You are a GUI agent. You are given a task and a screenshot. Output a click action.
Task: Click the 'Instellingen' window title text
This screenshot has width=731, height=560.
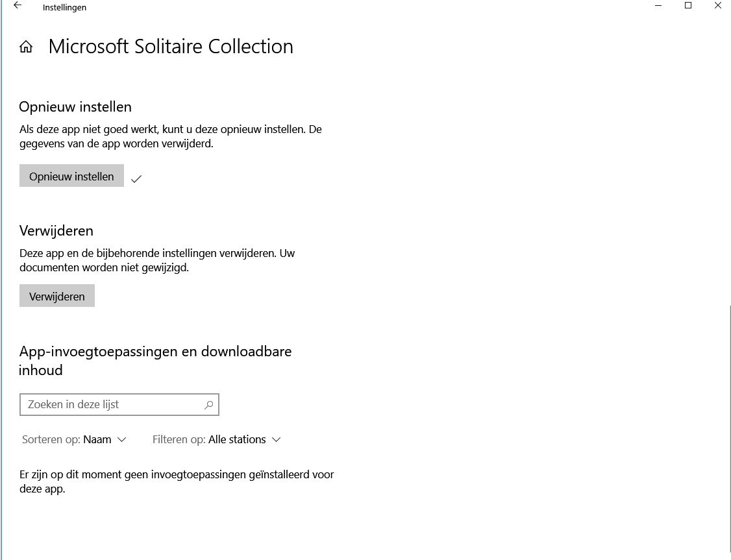64,7
